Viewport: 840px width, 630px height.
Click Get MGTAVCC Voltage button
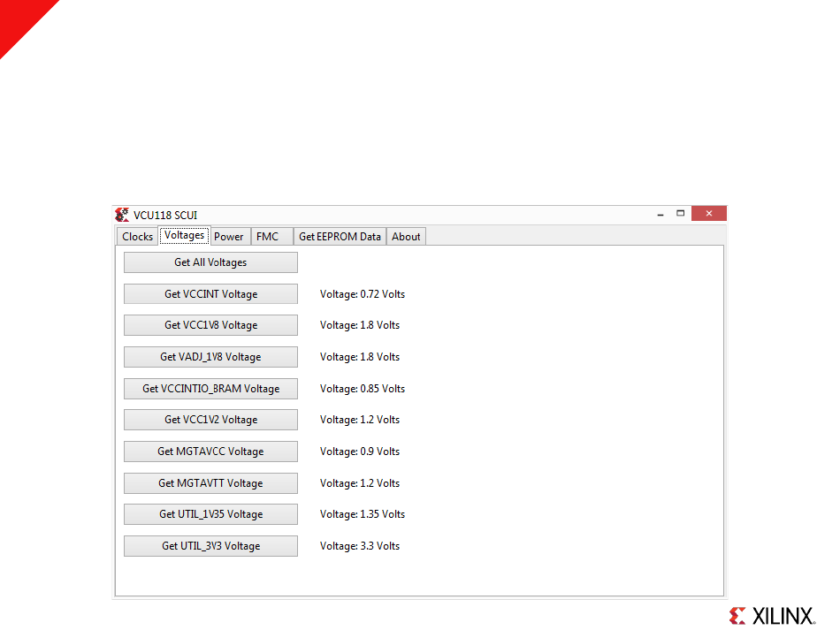210,452
